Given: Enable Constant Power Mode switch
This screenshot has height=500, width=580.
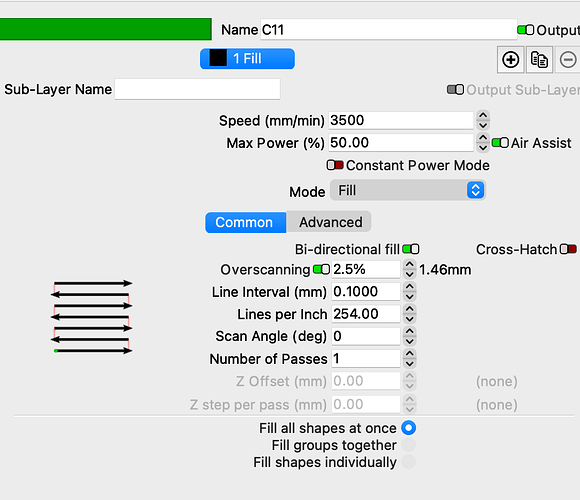Looking at the screenshot, I should point(335,165).
